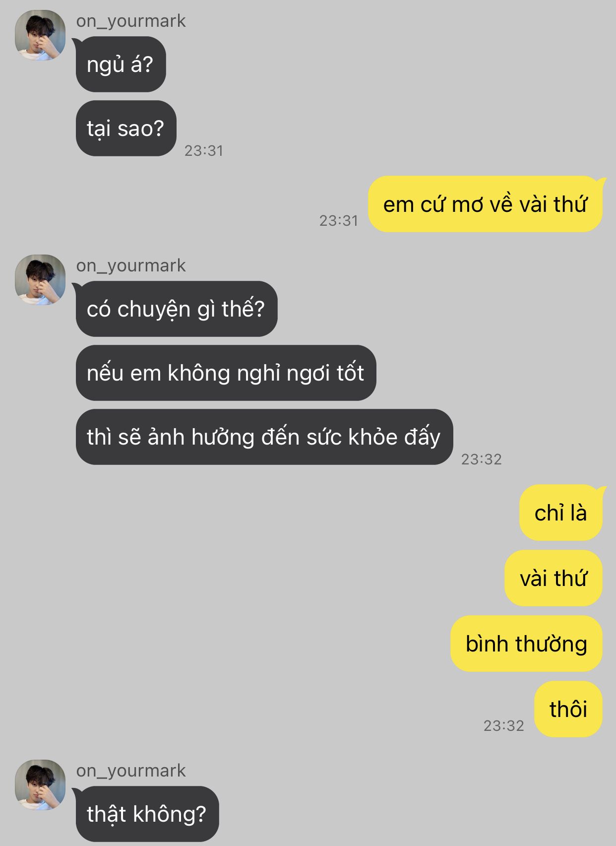616x846 pixels.
Task: Tap the last on_yourmark username label
Action: (131, 771)
